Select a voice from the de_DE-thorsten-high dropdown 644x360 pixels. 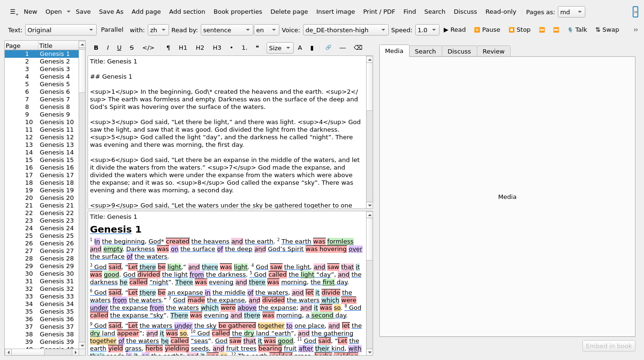tap(346, 30)
